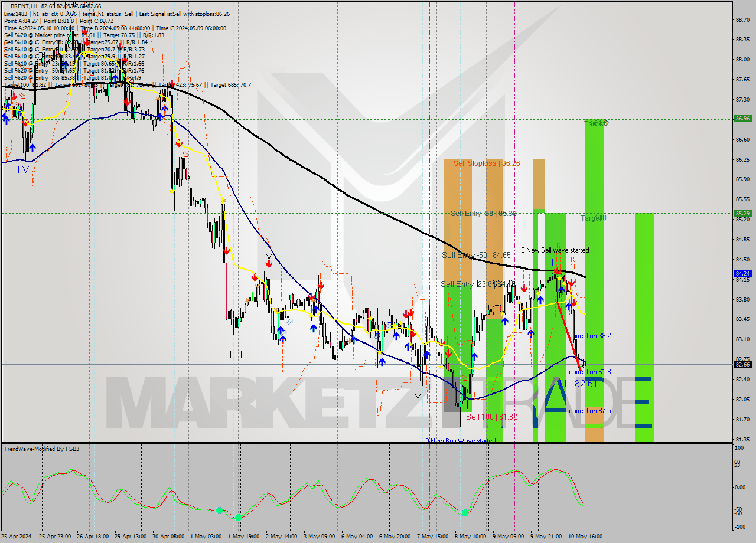Click the 'Sell Stoploss | 86.26' label

pyautogui.click(x=487, y=163)
